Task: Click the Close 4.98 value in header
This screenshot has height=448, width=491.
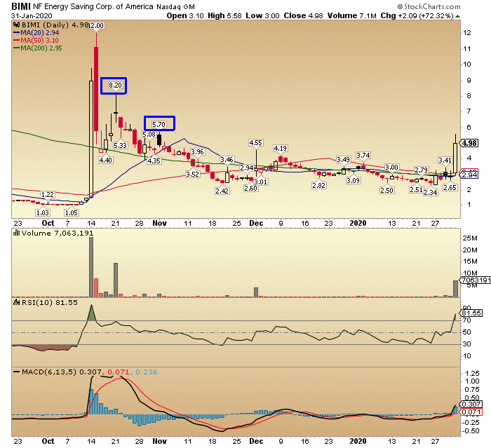Action: (x=303, y=15)
